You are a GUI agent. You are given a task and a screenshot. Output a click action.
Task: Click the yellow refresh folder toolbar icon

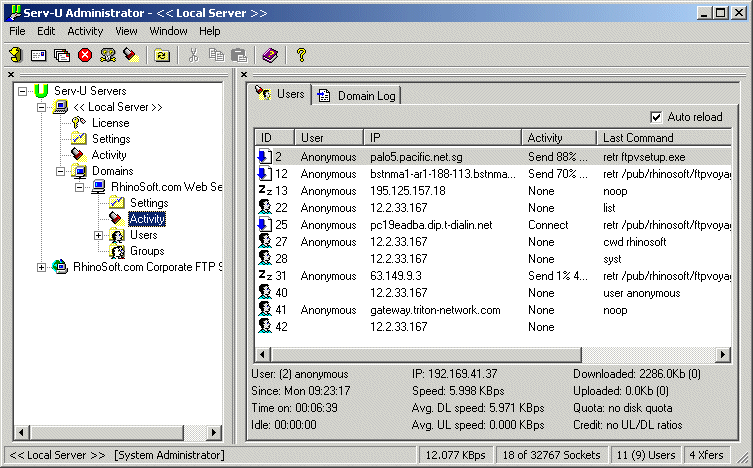pyautogui.click(x=161, y=55)
